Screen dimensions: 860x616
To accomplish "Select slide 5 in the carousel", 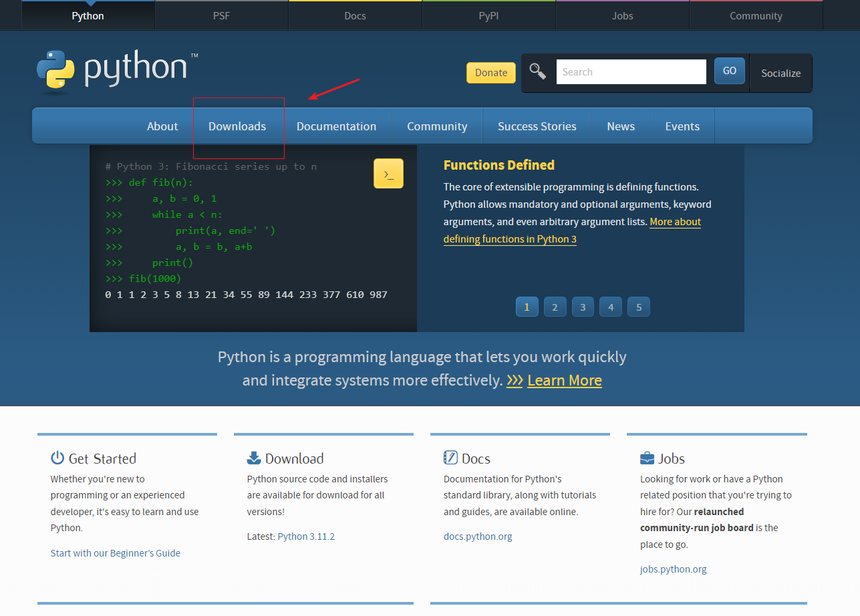I will (639, 307).
